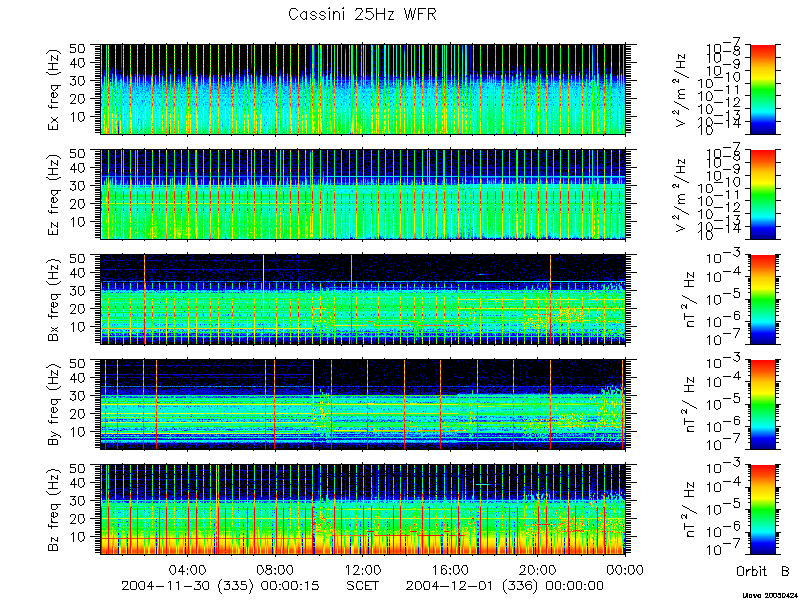Image resolution: width=800 pixels, height=600 pixels.
Task: Select the Ex frequency spectrogram panel
Action: (x=363, y=89)
